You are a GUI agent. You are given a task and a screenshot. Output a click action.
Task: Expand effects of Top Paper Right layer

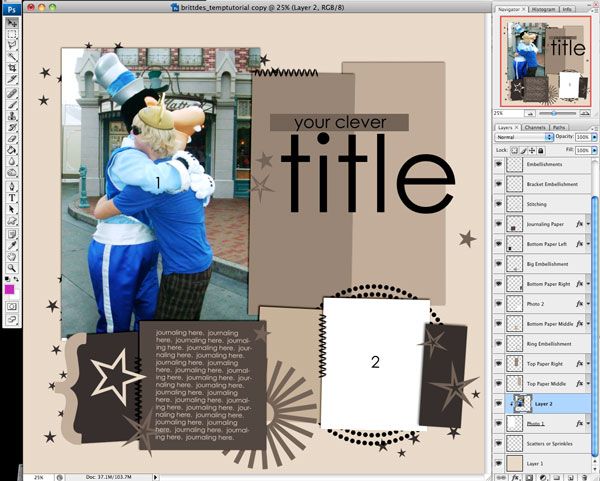[588, 364]
